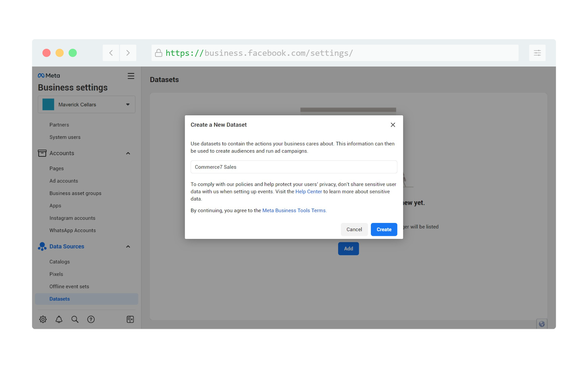Click the yellow minimize window button
Image resolution: width=588 pixels, height=368 pixels.
(x=59, y=53)
